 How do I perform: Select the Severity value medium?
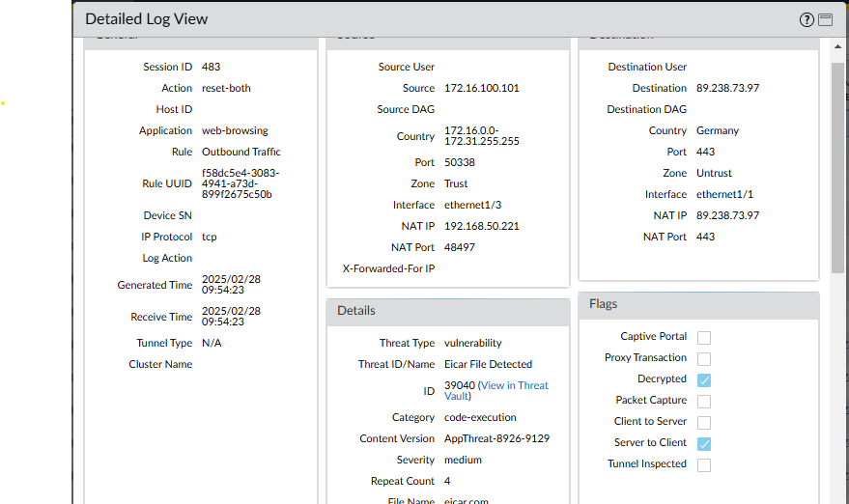(x=463, y=460)
